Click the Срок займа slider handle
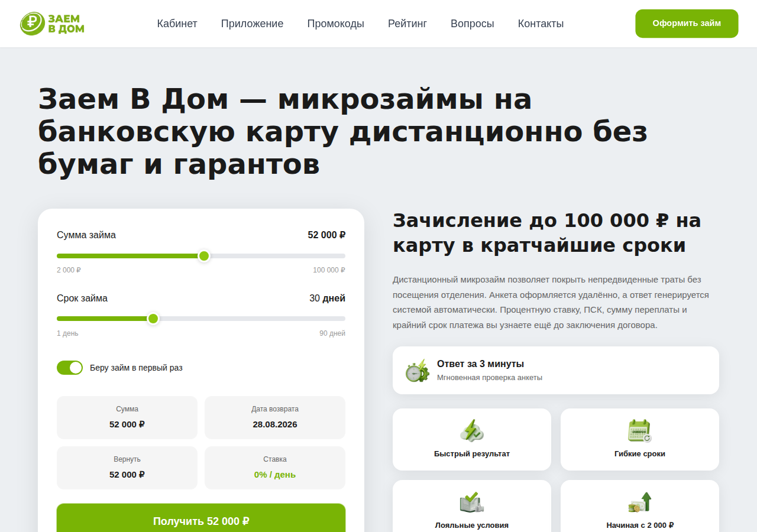This screenshot has width=757, height=532. [153, 319]
